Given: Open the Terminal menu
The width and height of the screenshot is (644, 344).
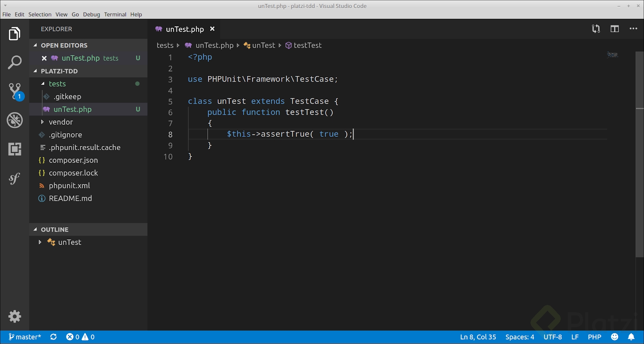Looking at the screenshot, I should pos(115,14).
